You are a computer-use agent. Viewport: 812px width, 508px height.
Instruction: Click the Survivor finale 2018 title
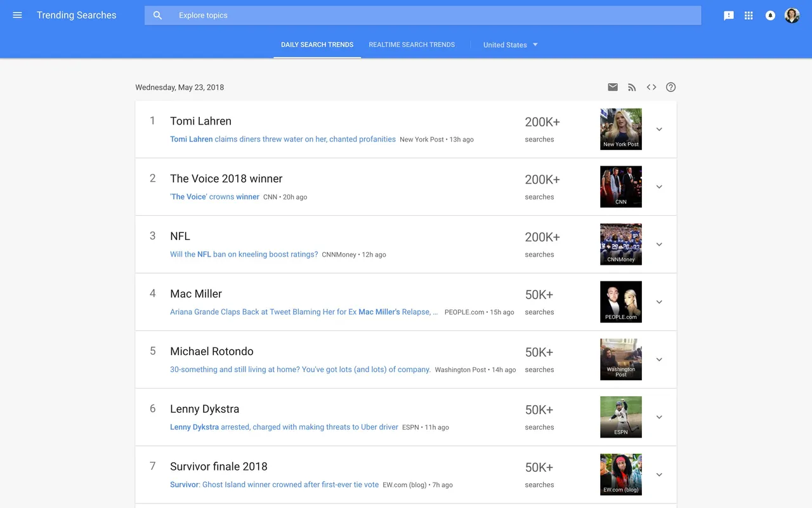pyautogui.click(x=219, y=467)
